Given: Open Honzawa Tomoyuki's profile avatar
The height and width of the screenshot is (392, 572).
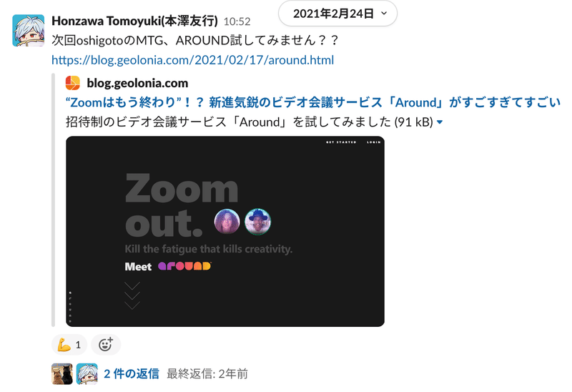Looking at the screenshot, I should pos(29,31).
